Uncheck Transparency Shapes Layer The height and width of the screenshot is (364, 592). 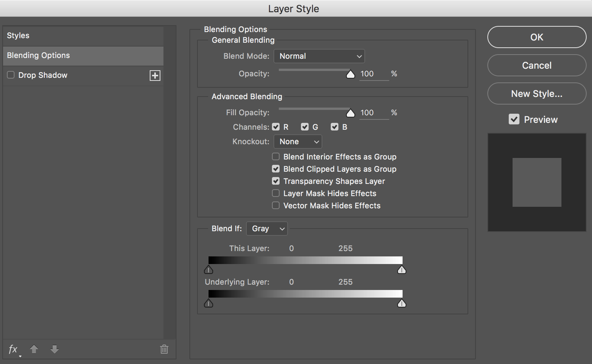[276, 181]
